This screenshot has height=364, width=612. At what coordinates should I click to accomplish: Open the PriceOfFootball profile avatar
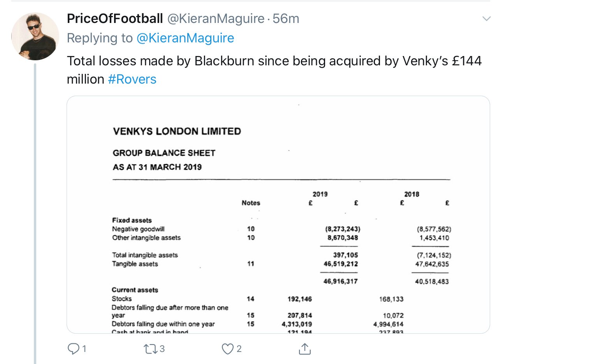tap(35, 36)
